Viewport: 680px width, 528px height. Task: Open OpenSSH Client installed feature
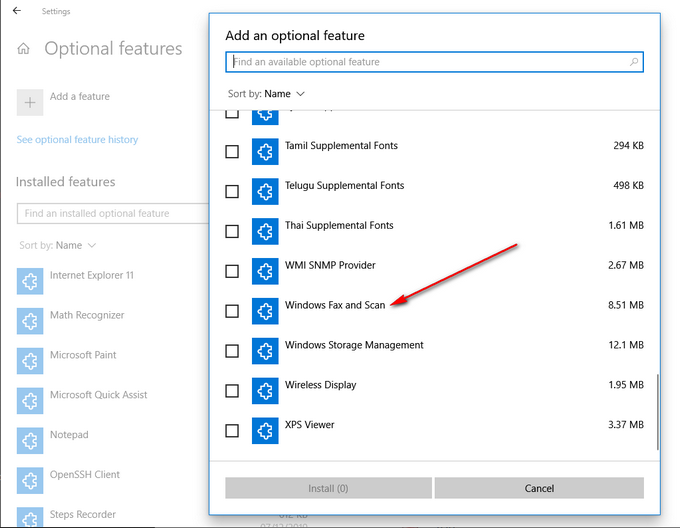(x=85, y=475)
